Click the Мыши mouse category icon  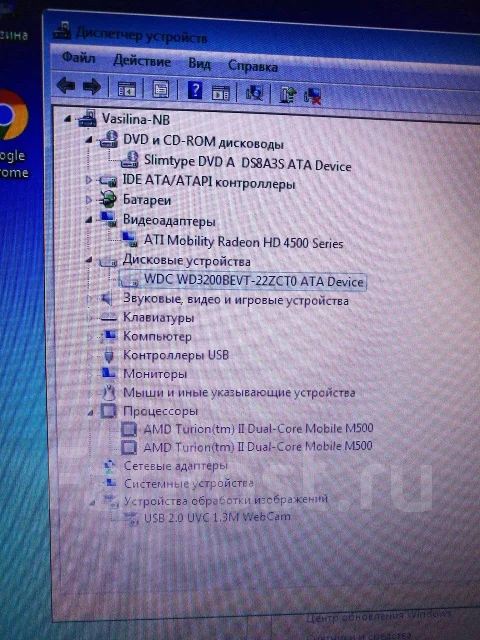[x=108, y=393]
